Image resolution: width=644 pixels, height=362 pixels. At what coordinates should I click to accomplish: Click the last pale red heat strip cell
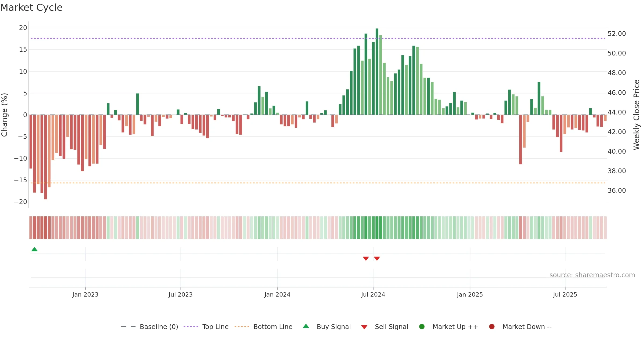click(x=605, y=228)
